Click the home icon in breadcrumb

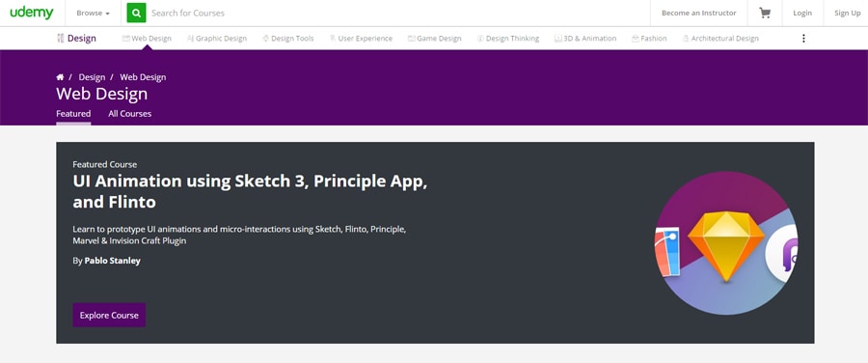tap(60, 77)
